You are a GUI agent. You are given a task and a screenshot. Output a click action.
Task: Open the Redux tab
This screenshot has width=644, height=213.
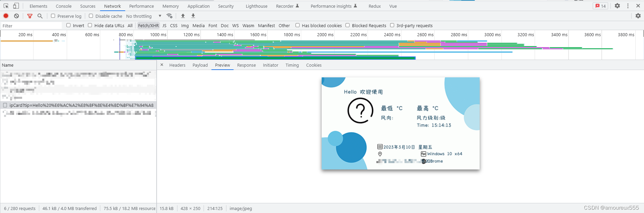pos(375,6)
